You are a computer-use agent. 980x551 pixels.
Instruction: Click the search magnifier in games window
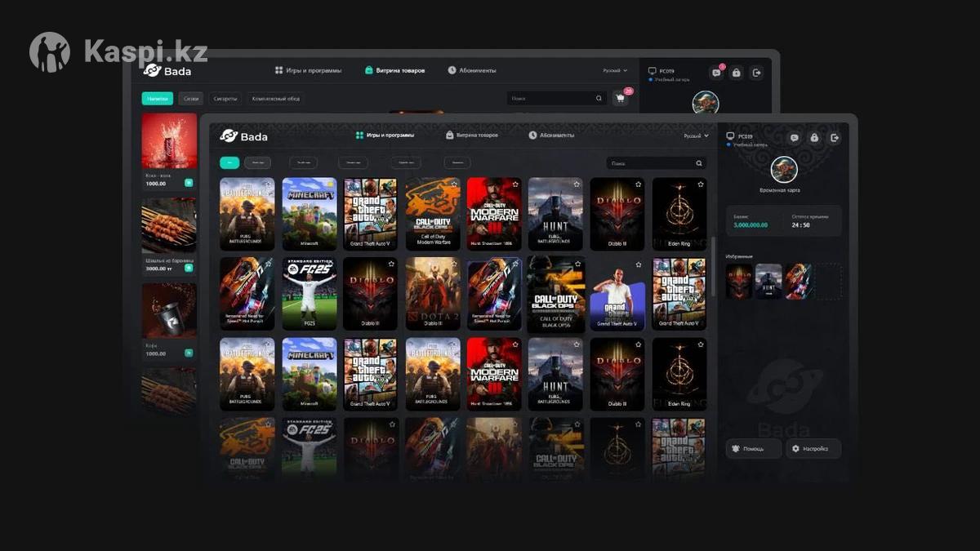pos(698,163)
